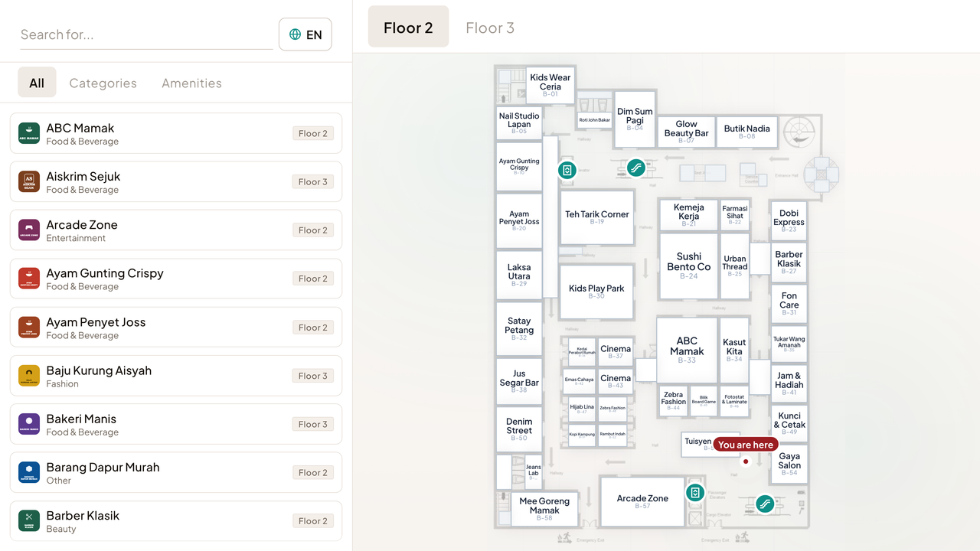Focus the Search for... input field
Image resolution: width=980 pixels, height=551 pixels.
(x=146, y=34)
